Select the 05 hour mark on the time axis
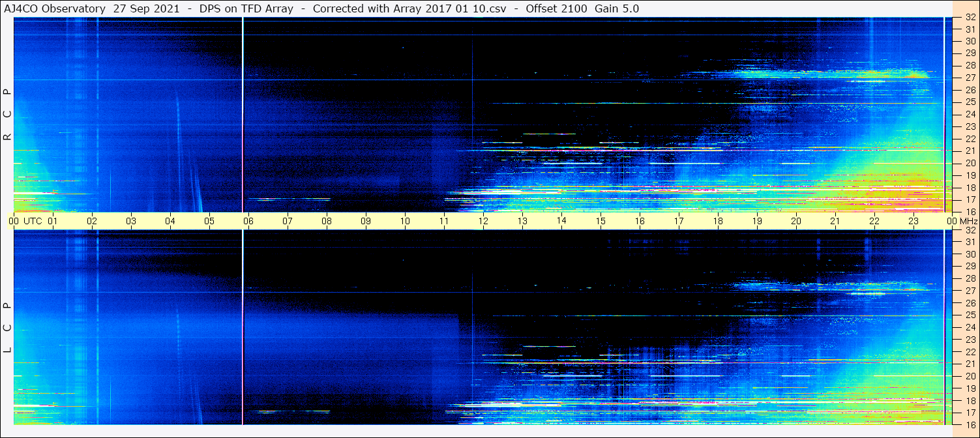This screenshot has height=438, width=980. [209, 221]
